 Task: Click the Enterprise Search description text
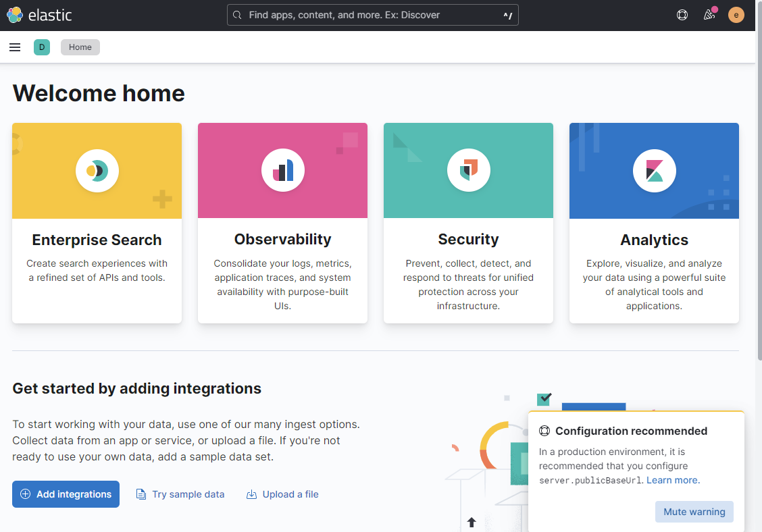pyautogui.click(x=97, y=271)
